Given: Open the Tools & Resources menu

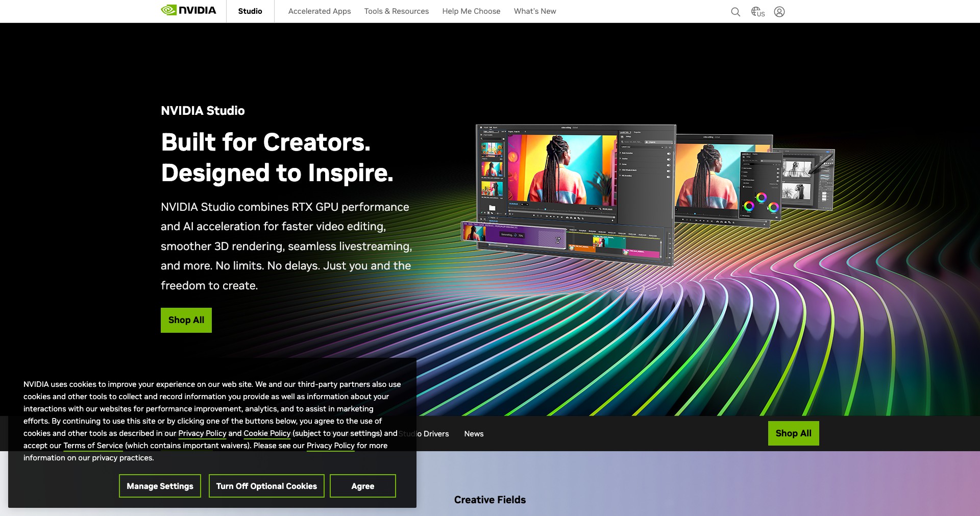Looking at the screenshot, I should (397, 11).
